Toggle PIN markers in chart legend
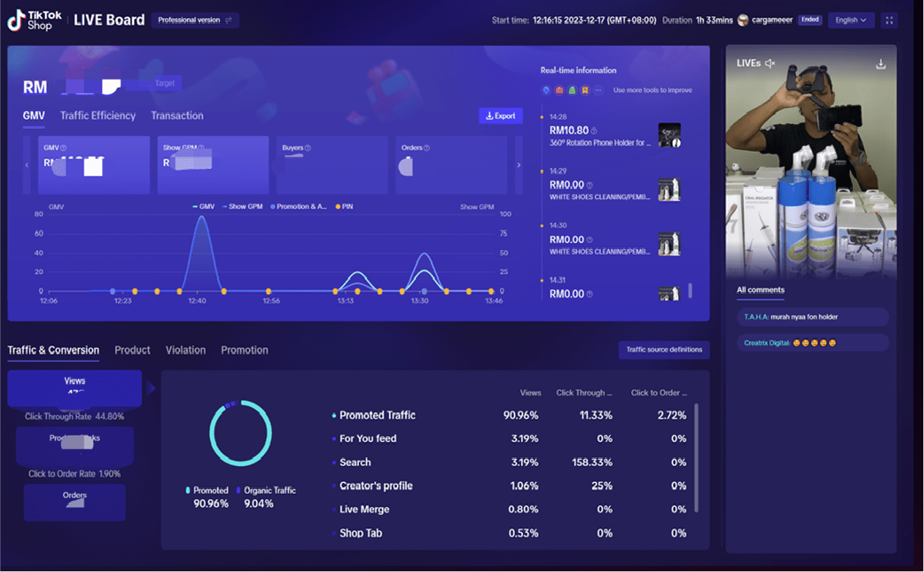This screenshot has width=924, height=572. (344, 207)
